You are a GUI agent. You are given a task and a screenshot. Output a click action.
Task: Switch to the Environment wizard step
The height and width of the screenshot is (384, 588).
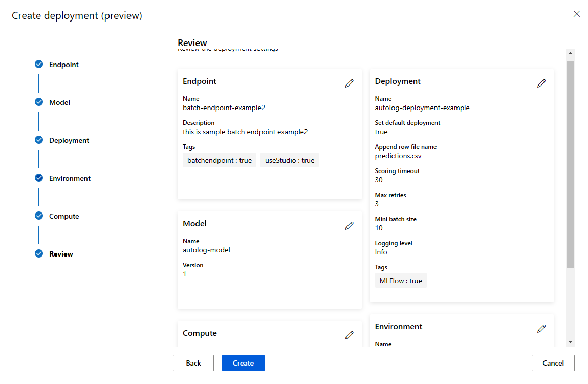coord(70,178)
